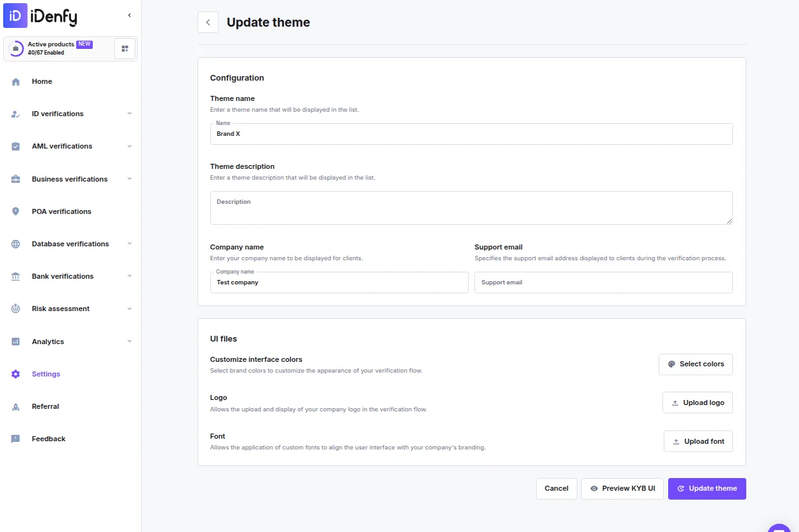Click the Feedback speech bubble icon
Screen dimensions: 799x532
pyautogui.click(x=16, y=439)
